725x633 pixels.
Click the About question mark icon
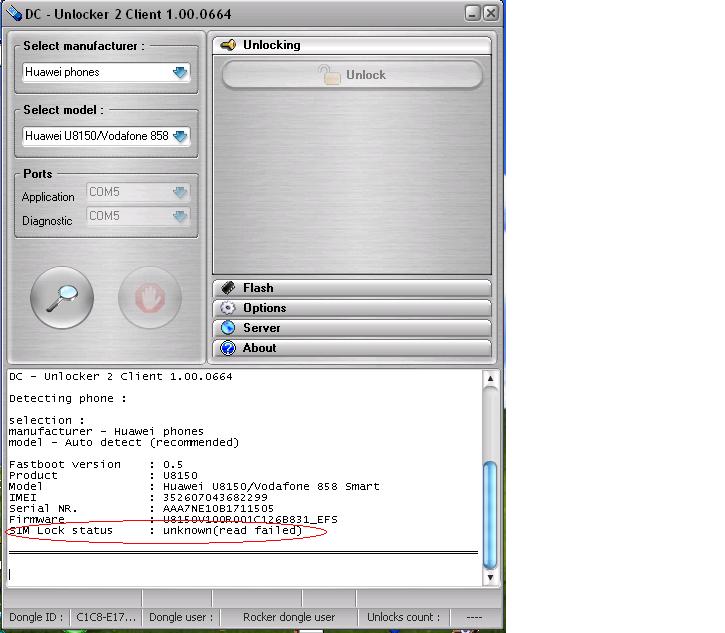tap(227, 348)
